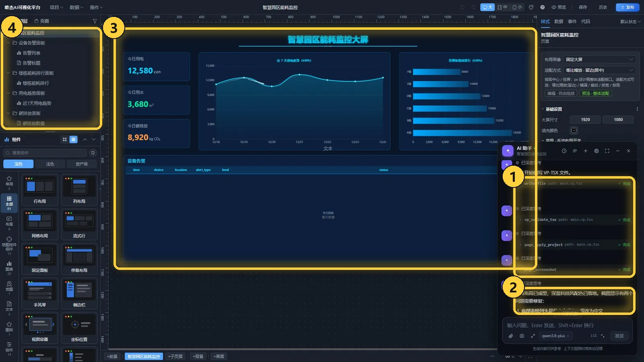
Task: Expand AI assistant panel to fullscreen
Action: [x=607, y=151]
